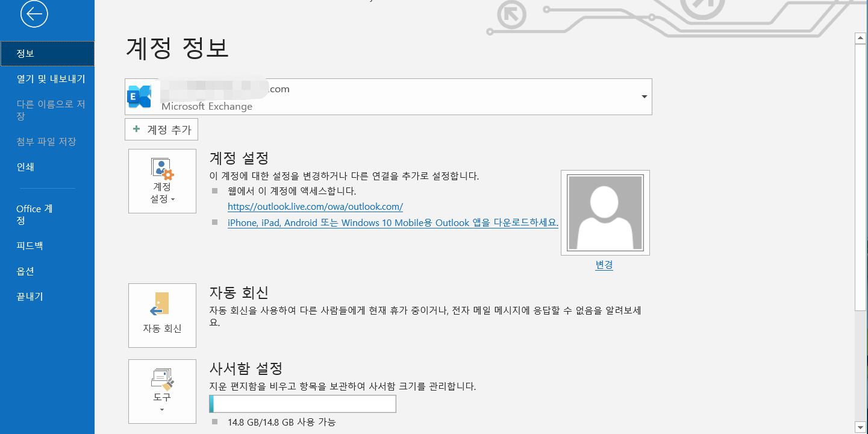Click the plus icon on 계정 추가
The width and height of the screenshot is (868, 434).
tap(137, 129)
